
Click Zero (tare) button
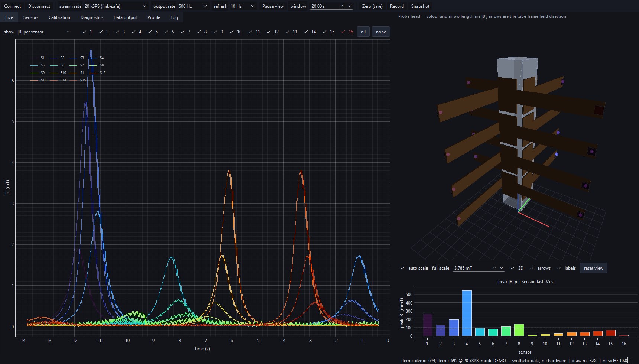point(372,6)
